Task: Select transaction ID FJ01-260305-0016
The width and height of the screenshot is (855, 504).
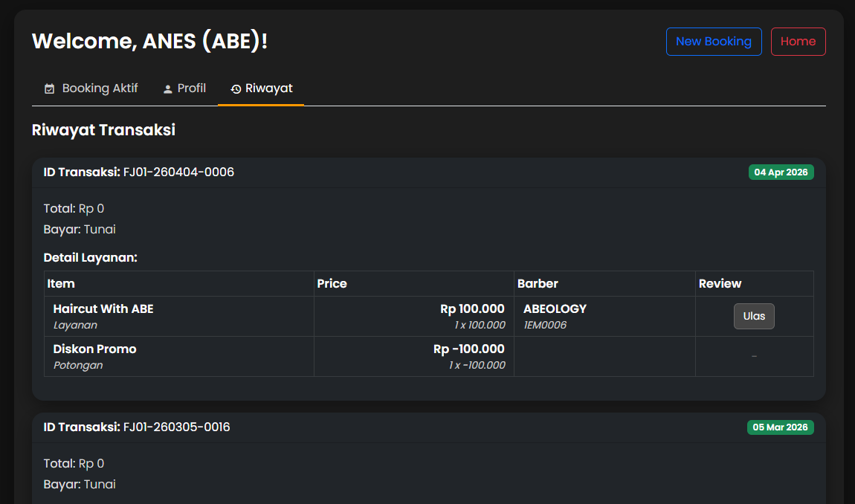Action: [177, 427]
